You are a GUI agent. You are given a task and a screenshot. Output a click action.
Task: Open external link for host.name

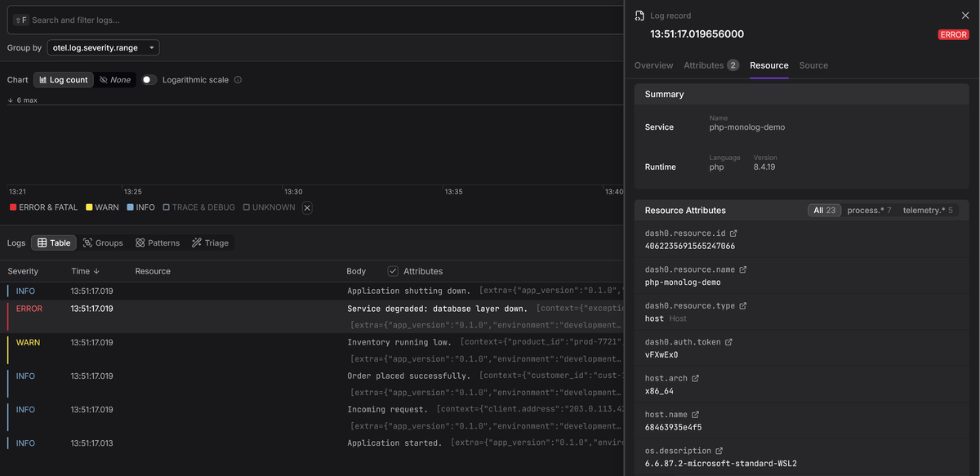696,415
